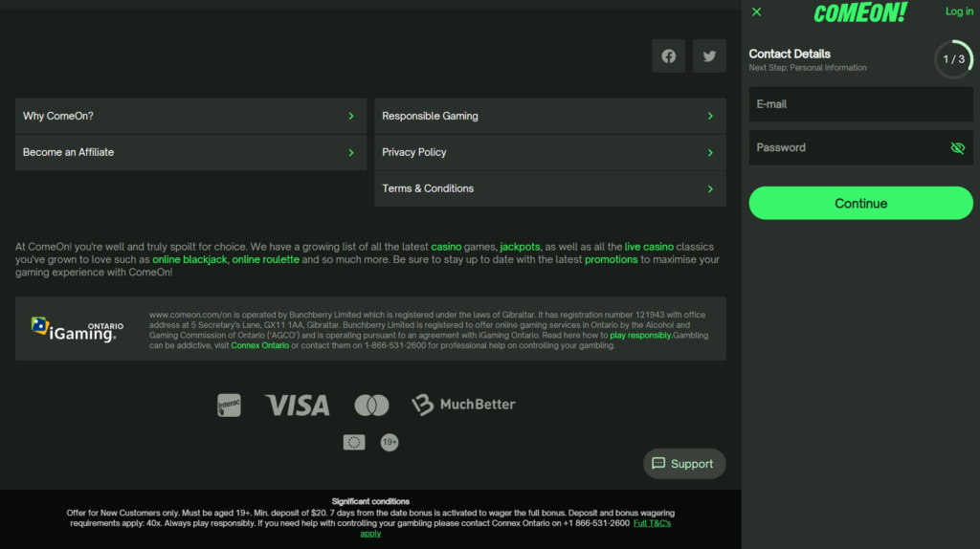The height and width of the screenshot is (549, 980).
Task: Follow the online roulette link
Action: pos(266,259)
